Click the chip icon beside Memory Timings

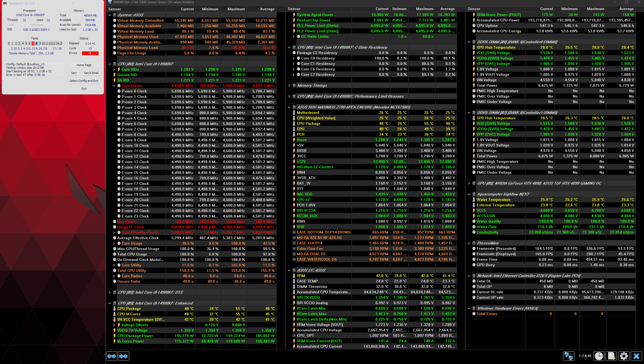pyautogui.click(x=294, y=85)
